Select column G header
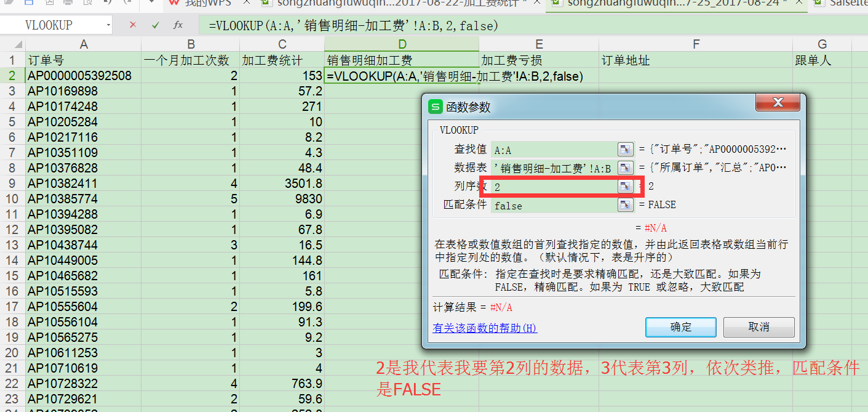Image resolution: width=868 pixels, height=412 pixels. click(x=822, y=44)
